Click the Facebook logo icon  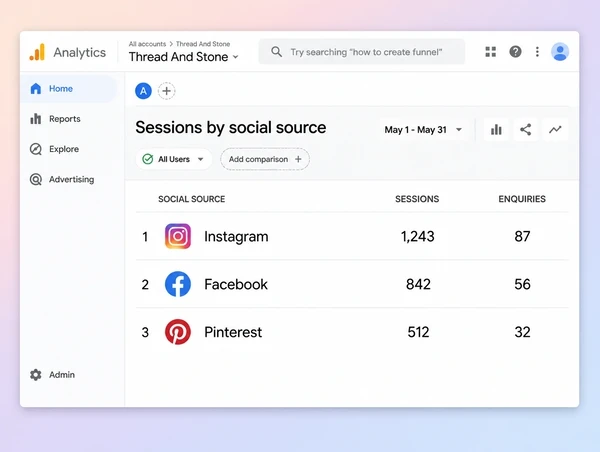[x=178, y=284]
